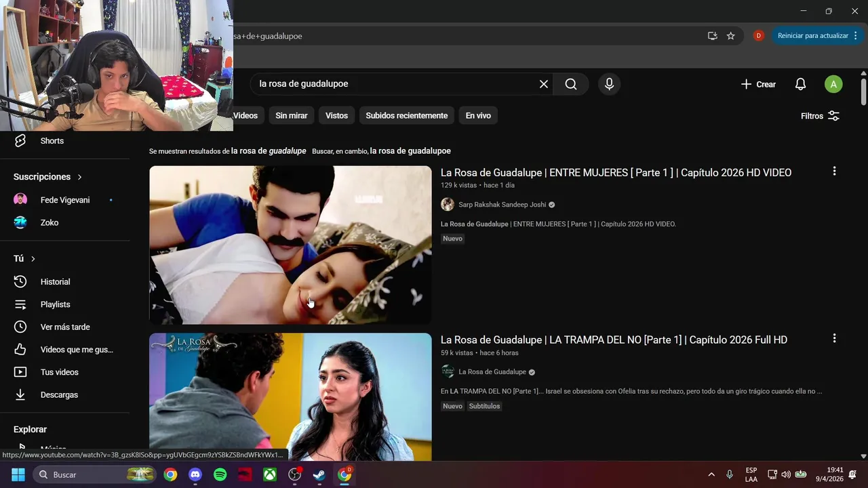This screenshot has height=488, width=868.
Task: Show hidden system tray icons
Action: (x=711, y=474)
